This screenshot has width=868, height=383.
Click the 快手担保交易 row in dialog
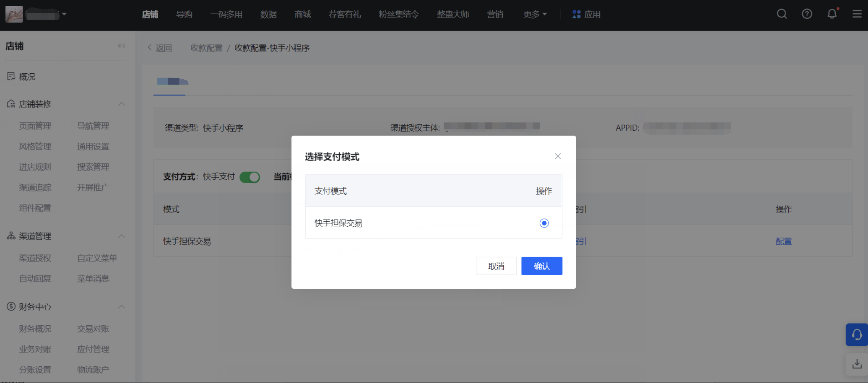[x=434, y=223]
